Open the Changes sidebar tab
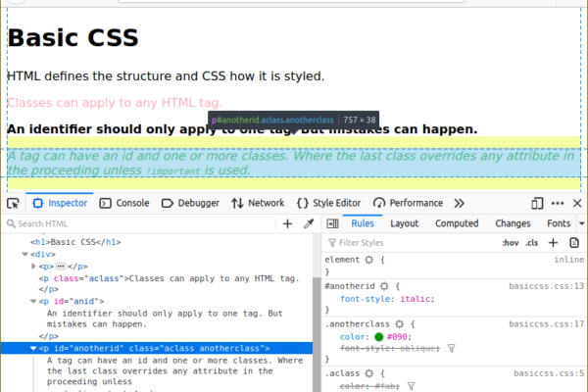The width and height of the screenshot is (588, 392). click(513, 223)
